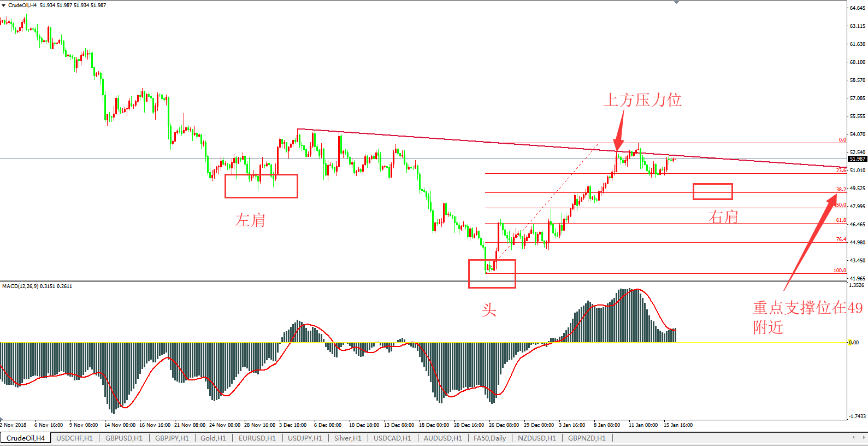The width and height of the screenshot is (868, 446).
Task: Switch to the EURUSD,H1 chart tab
Action: click(x=257, y=438)
